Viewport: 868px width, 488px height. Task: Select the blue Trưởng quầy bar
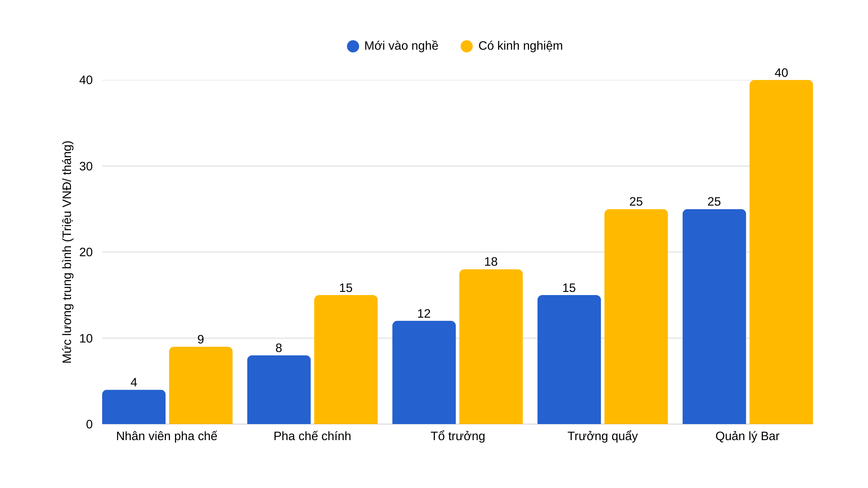click(x=569, y=360)
